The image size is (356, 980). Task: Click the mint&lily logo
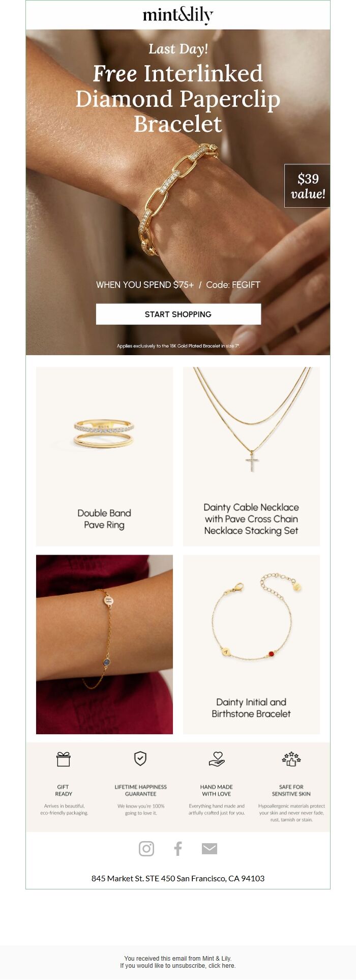pos(178,15)
